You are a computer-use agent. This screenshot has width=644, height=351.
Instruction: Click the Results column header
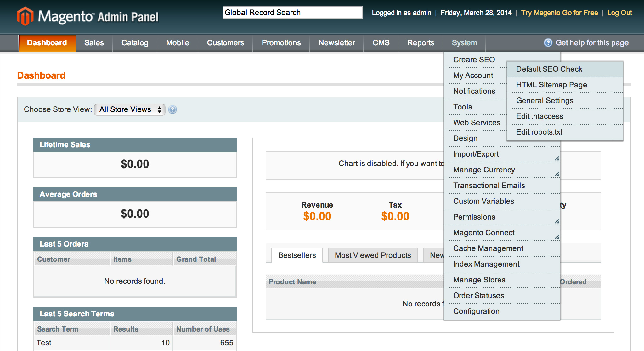click(141, 329)
